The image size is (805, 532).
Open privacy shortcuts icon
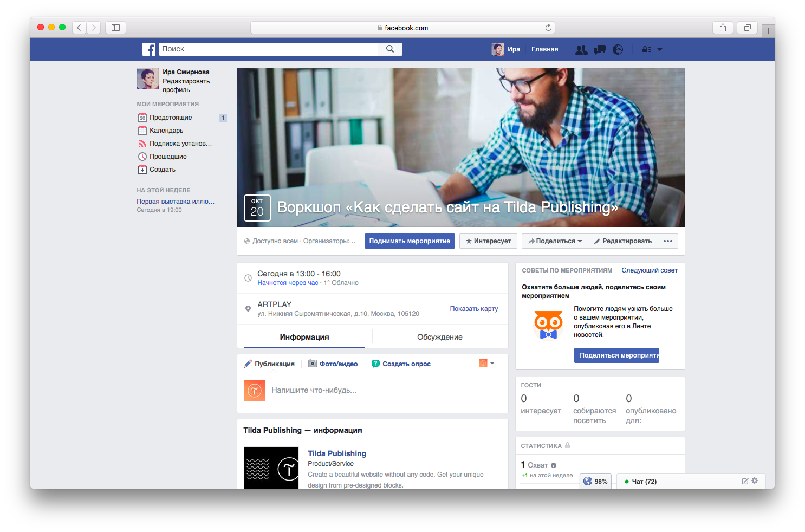(x=647, y=49)
